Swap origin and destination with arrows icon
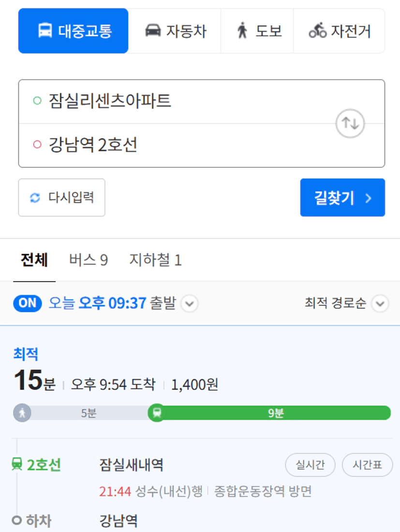The width and height of the screenshot is (400, 532). click(x=350, y=123)
